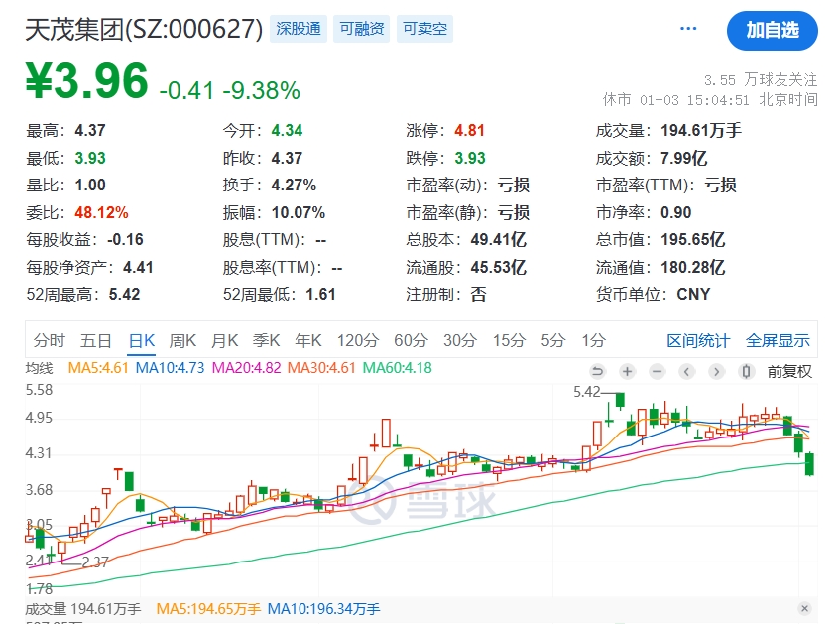Switch to 120分 chart tab
This screenshot has height=624, width=840.
coord(358,340)
